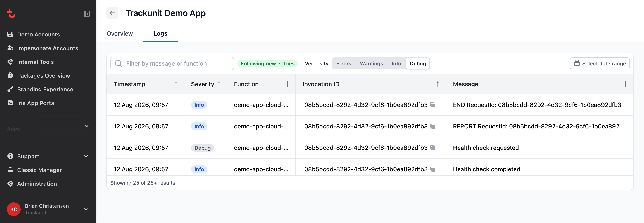The image size is (644, 223).
Task: Switch to the Overview tab
Action: [120, 33]
